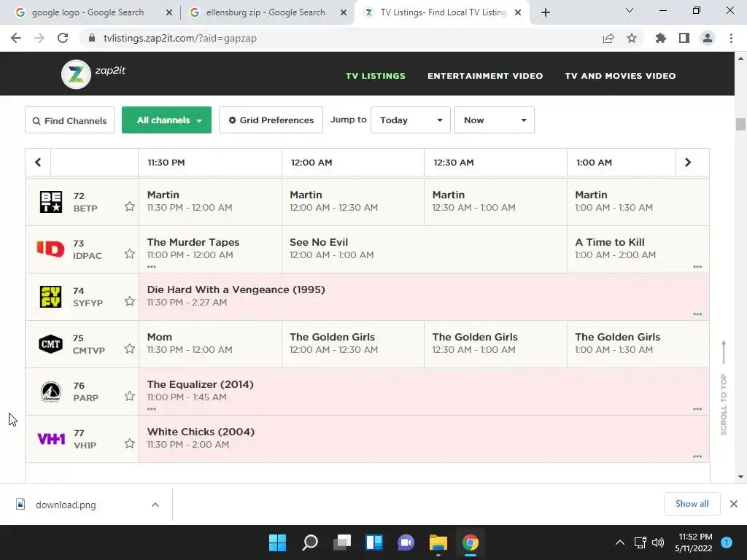Close the google logo tab
Viewport: 747px width, 560px height.
(169, 13)
